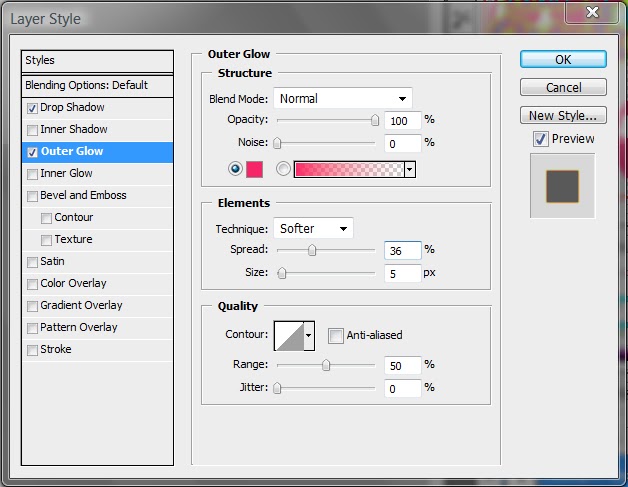Tick the Inner Glow checkbox
628x487 pixels.
32,174
